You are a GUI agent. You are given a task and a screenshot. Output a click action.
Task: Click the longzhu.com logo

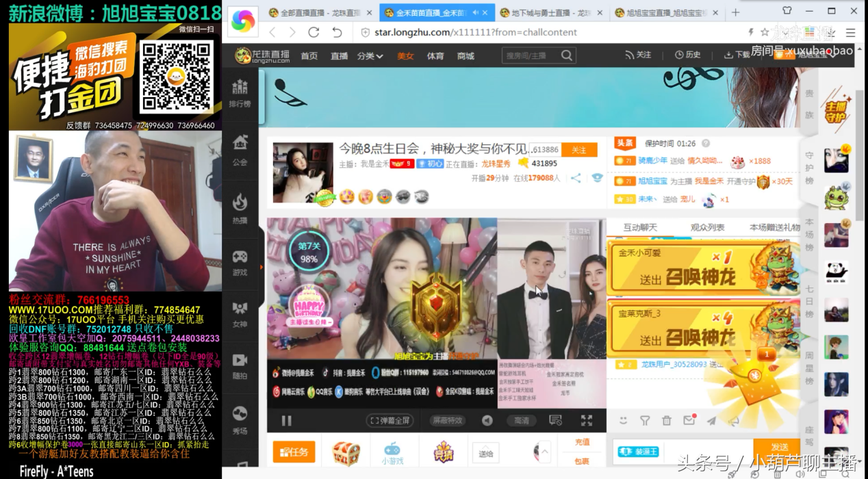[x=261, y=55]
